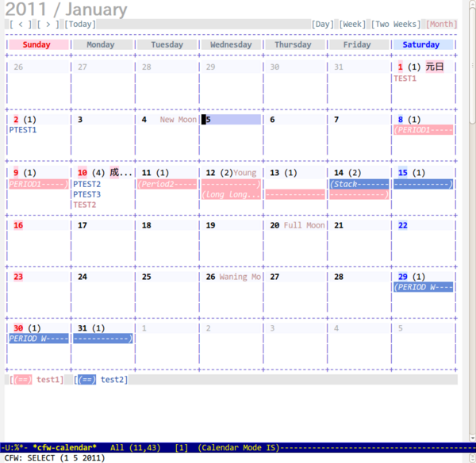This screenshot has width=476, height=463.
Task: Click the 2011 / January title
Action: [x=66, y=10]
